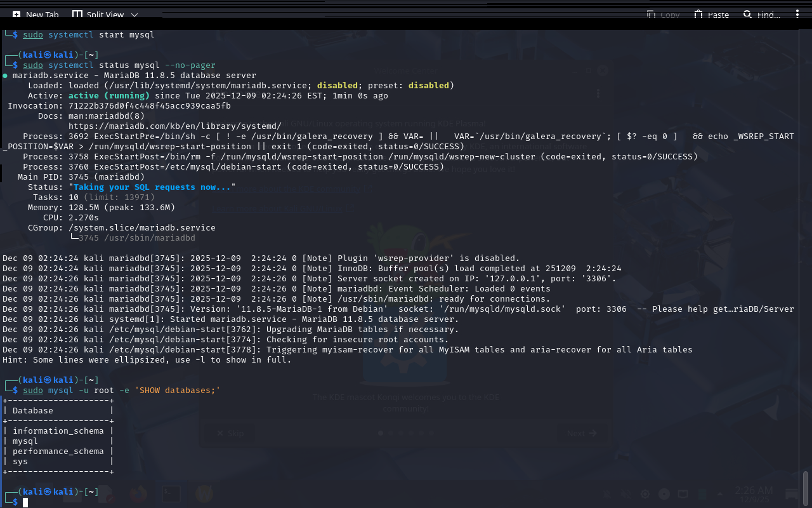The image size is (812, 508).
Task: Click the 'Taking your SQL requests now...' status
Action: pos(152,187)
